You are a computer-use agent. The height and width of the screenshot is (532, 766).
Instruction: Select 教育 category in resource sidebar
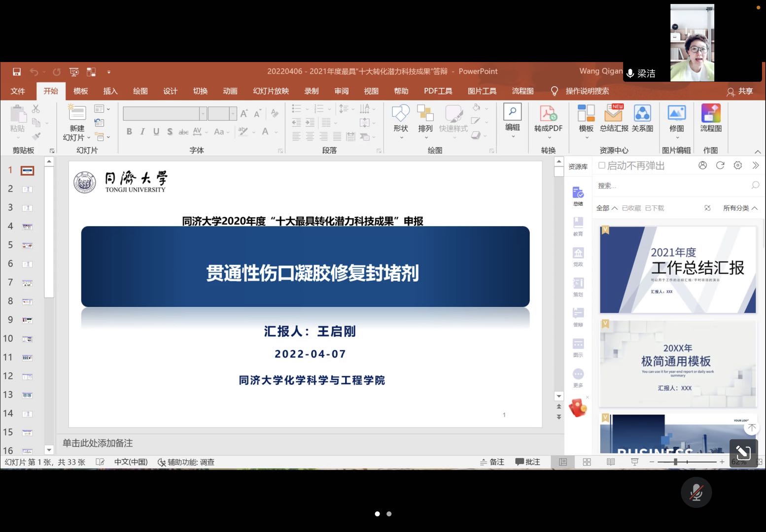tap(578, 227)
